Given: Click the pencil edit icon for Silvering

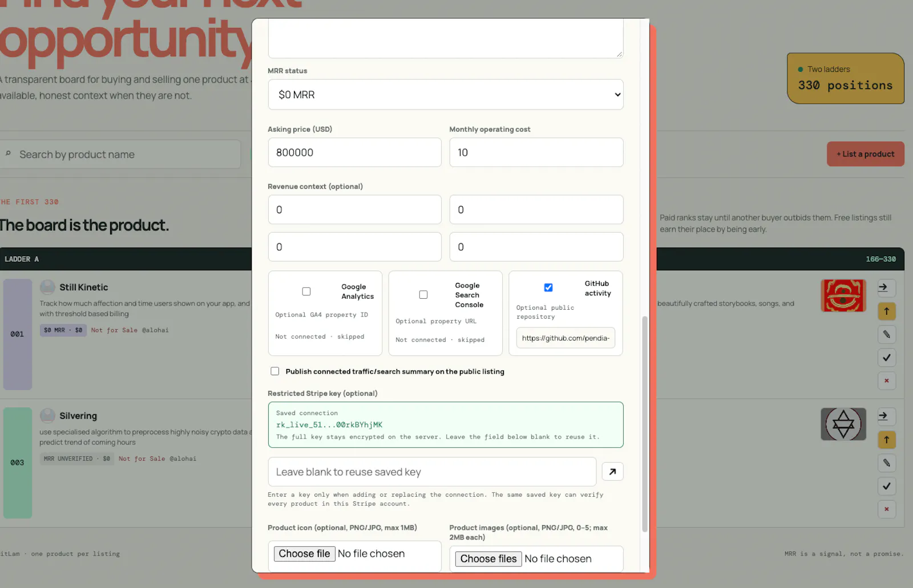Looking at the screenshot, I should coord(886,463).
